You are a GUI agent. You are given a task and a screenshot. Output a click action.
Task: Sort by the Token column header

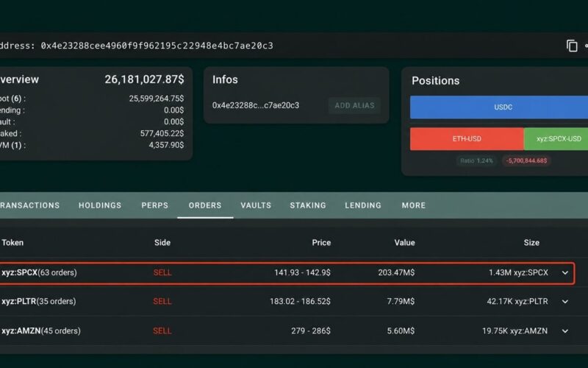pos(12,243)
